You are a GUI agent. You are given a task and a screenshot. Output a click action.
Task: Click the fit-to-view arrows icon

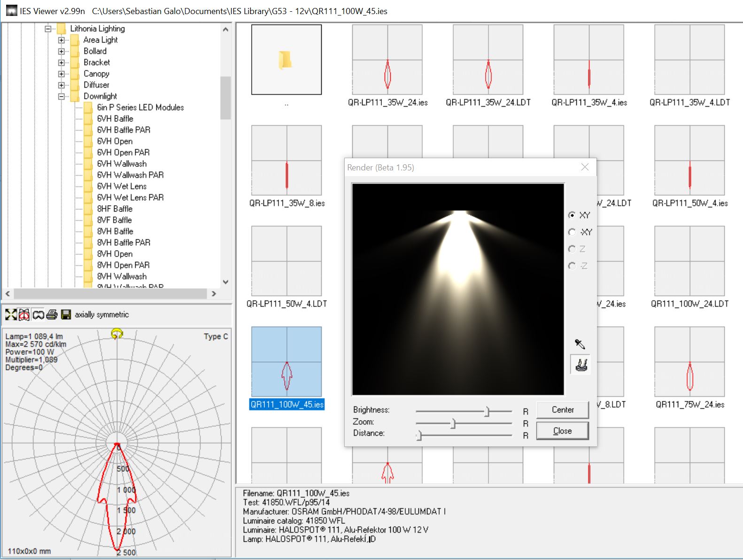[x=11, y=315]
